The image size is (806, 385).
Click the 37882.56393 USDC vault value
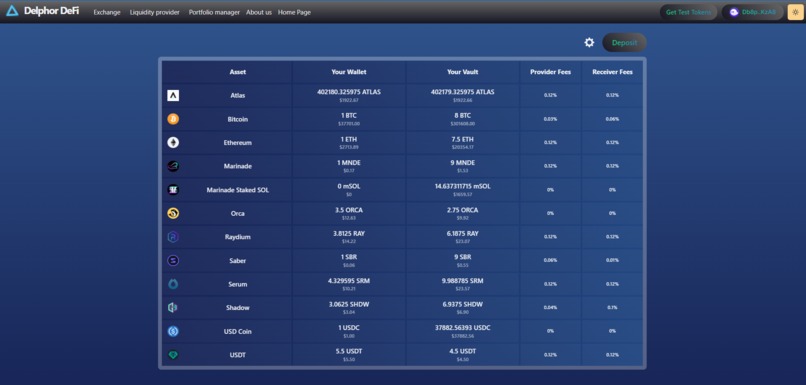pyautogui.click(x=463, y=328)
